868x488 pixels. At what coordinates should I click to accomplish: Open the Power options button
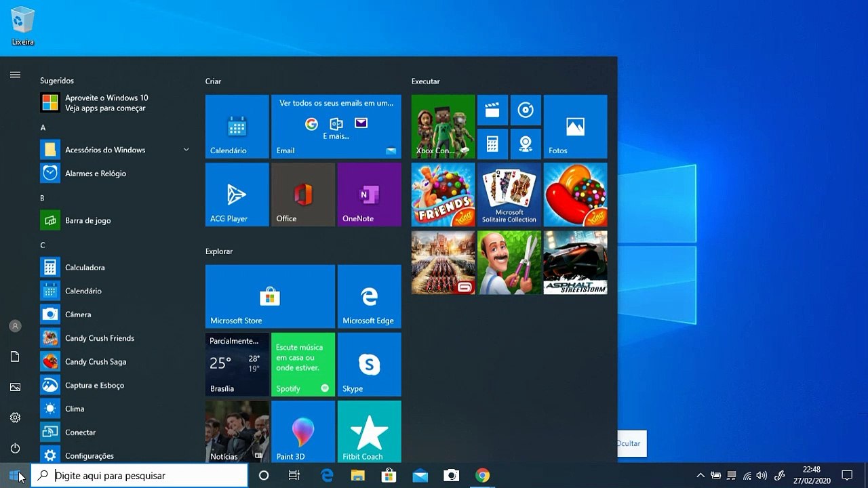pyautogui.click(x=15, y=448)
